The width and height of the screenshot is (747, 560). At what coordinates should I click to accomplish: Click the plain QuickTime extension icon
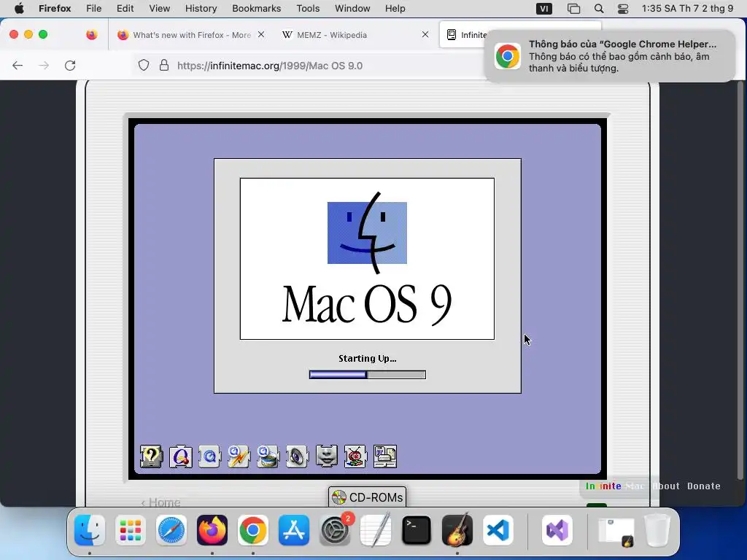pos(209,456)
